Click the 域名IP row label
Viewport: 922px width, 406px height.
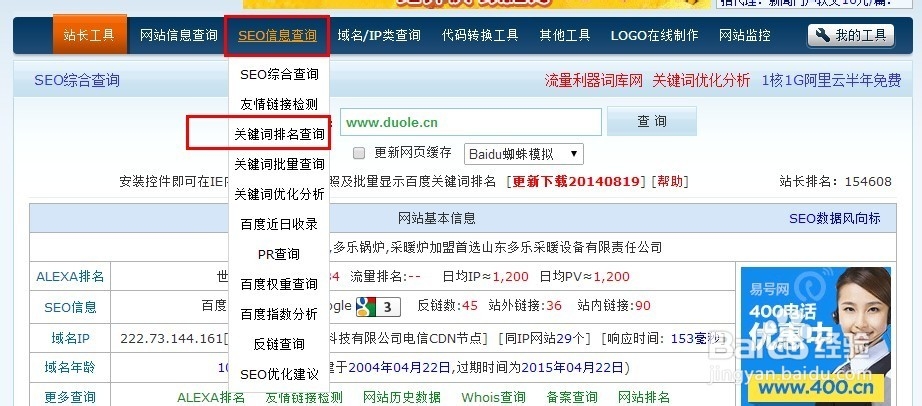coord(70,338)
